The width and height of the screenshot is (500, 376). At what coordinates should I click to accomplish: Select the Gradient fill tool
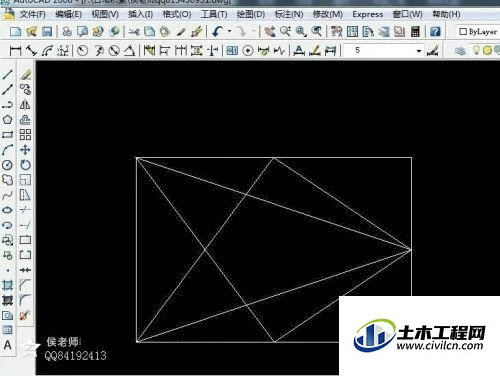click(x=8, y=300)
